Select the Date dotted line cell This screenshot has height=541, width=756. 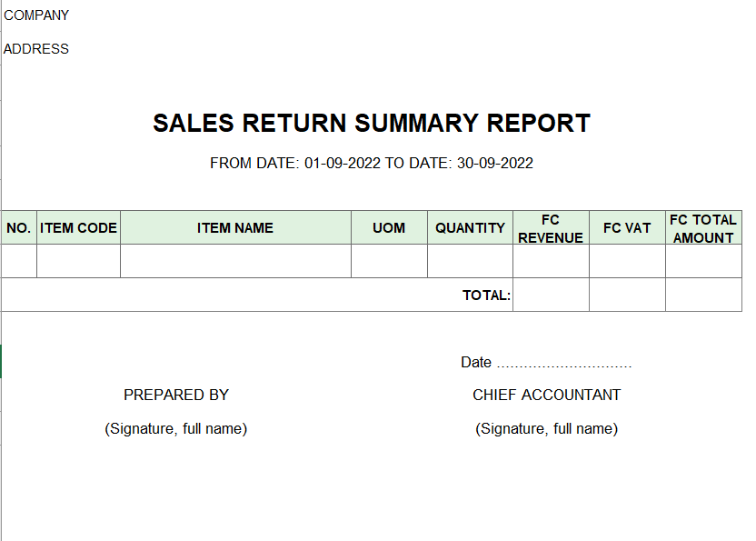[x=546, y=362]
